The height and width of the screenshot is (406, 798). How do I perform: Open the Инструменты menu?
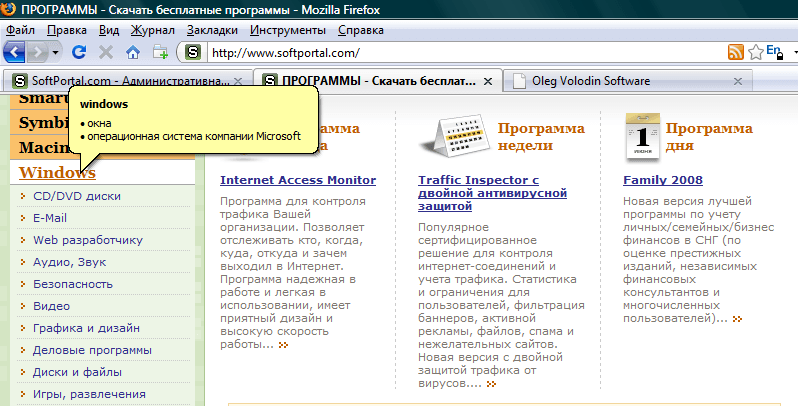tap(288, 30)
